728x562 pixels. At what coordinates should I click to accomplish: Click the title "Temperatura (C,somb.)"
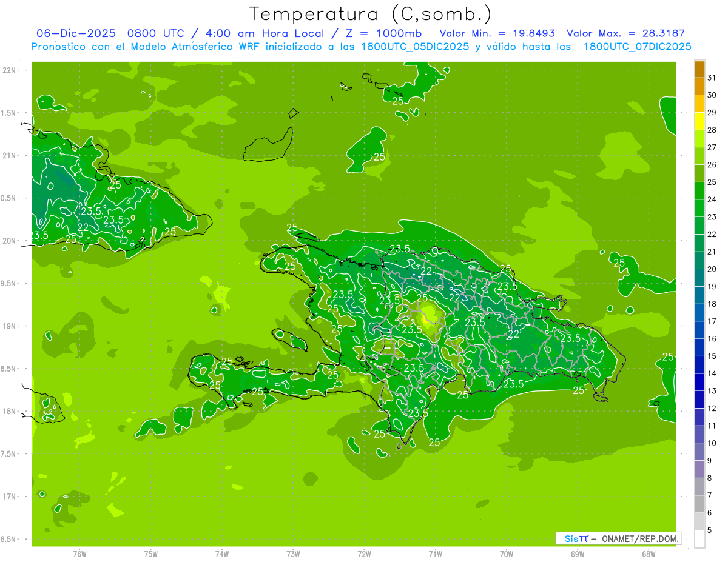(370, 13)
